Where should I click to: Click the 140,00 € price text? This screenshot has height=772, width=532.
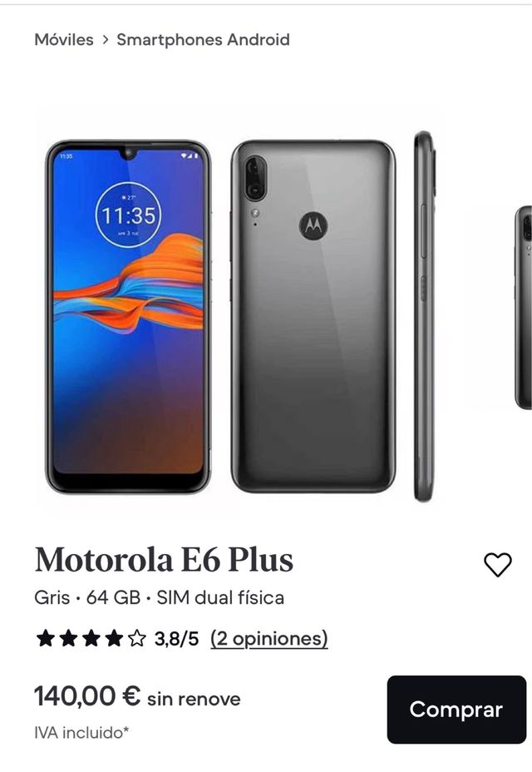[x=87, y=696]
